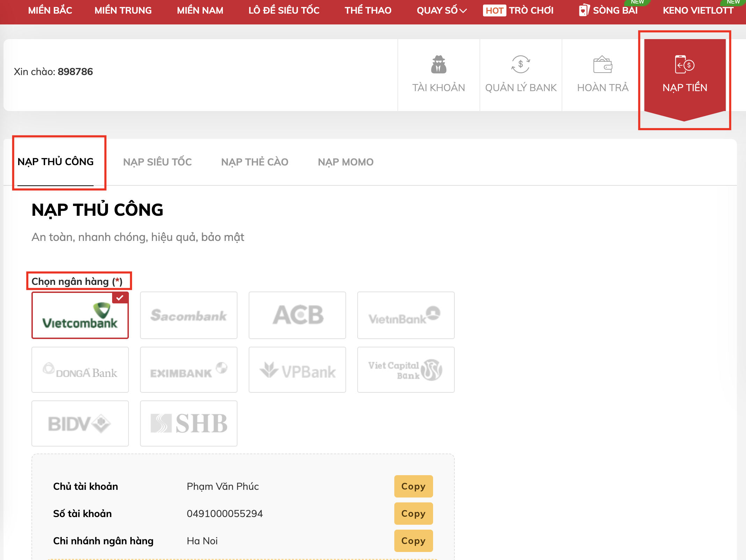
Task: Open NẠP TIỀN phone deposit icon
Action: pos(685,65)
